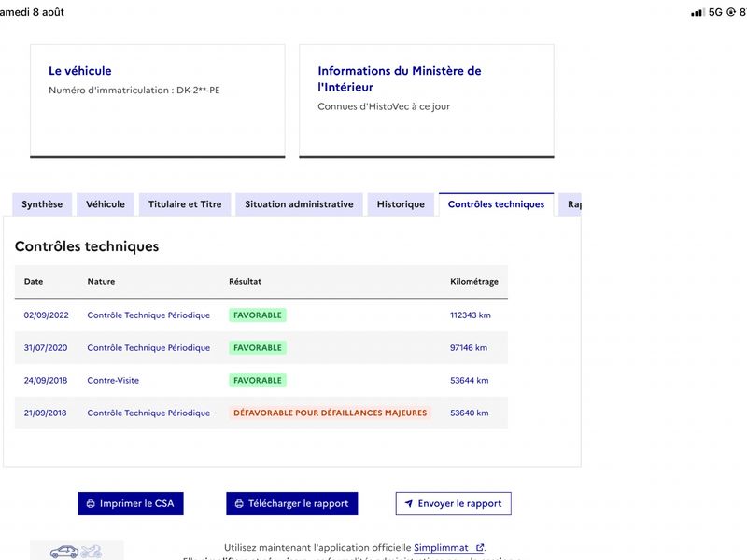Open the Titulaire et Titre tab
Image resolution: width=747 pixels, height=560 pixels.
185,204
